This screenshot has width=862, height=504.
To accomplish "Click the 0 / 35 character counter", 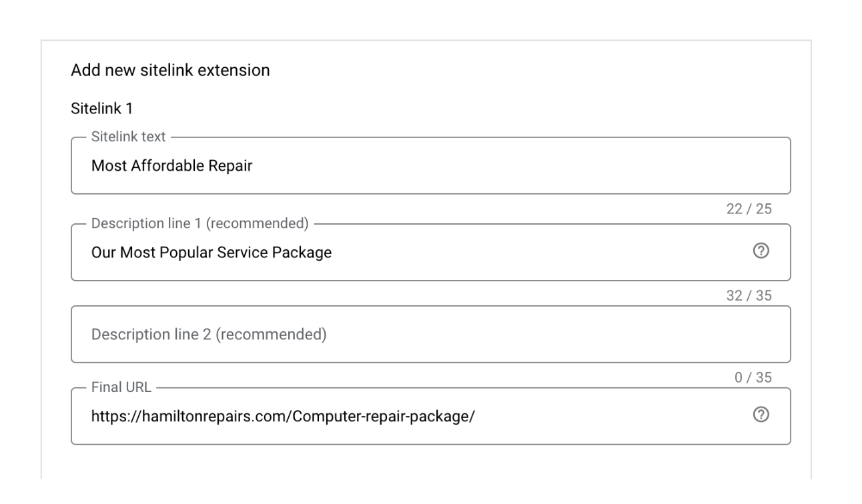I will (x=753, y=378).
